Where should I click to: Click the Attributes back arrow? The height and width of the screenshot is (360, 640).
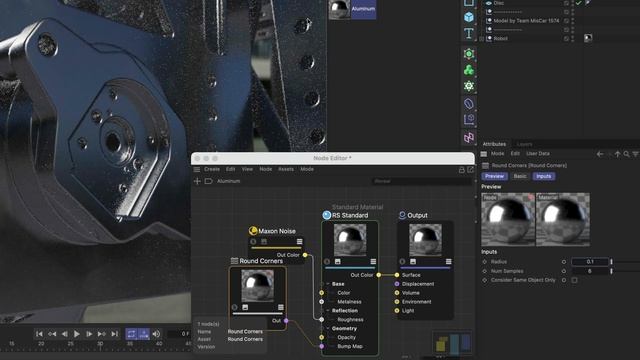(x=600, y=154)
